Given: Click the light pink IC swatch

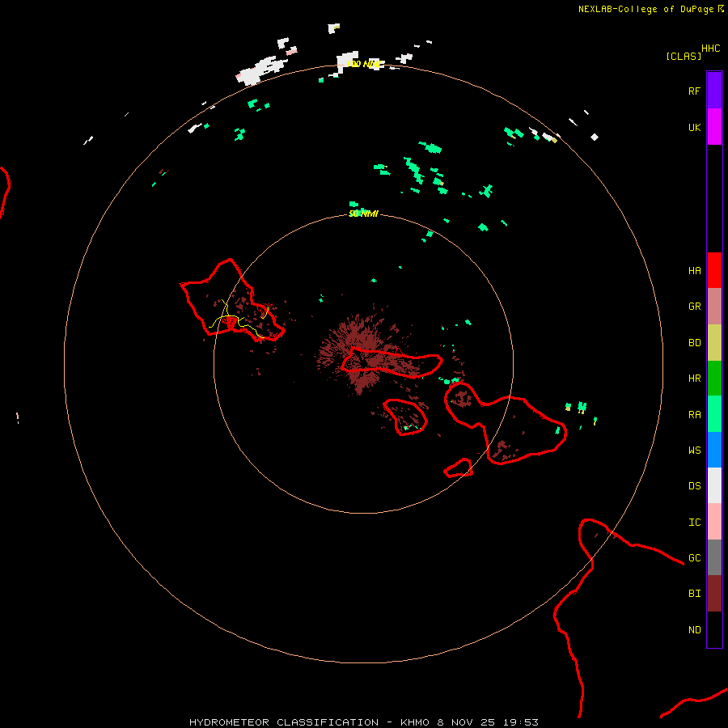Looking at the screenshot, I should tap(714, 522).
